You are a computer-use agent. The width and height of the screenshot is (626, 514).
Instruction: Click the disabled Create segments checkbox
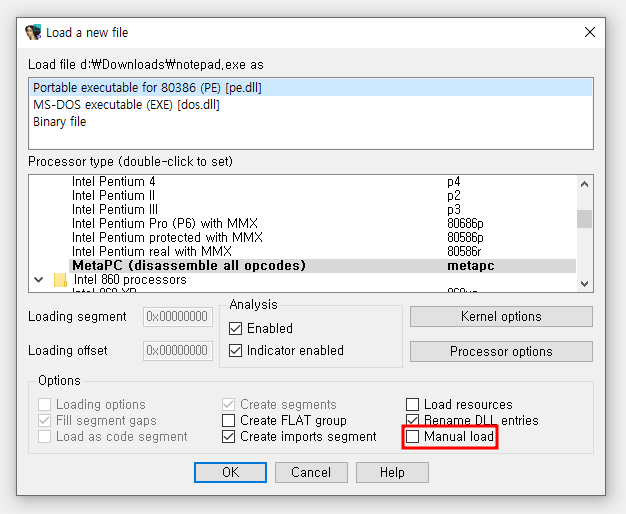(228, 404)
